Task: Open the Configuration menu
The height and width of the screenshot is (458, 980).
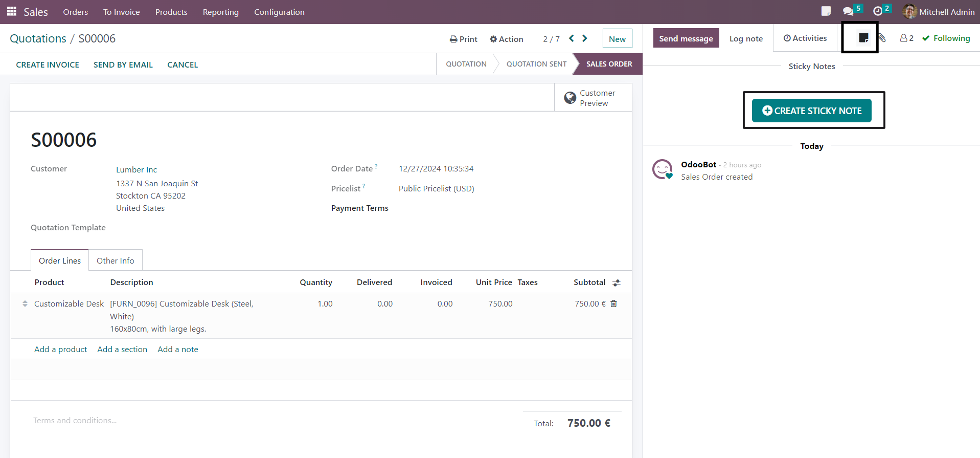Action: click(279, 12)
